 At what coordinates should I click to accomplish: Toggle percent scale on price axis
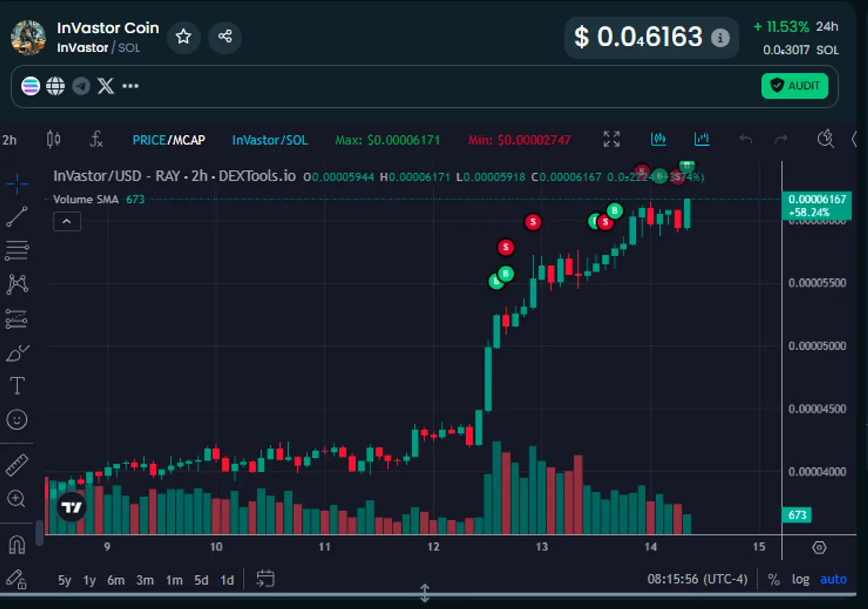pos(773,579)
